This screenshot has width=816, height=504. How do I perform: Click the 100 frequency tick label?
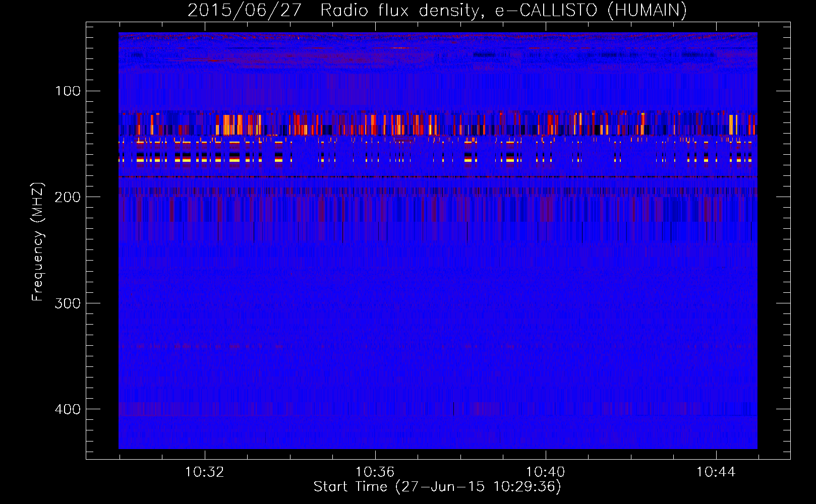68,91
